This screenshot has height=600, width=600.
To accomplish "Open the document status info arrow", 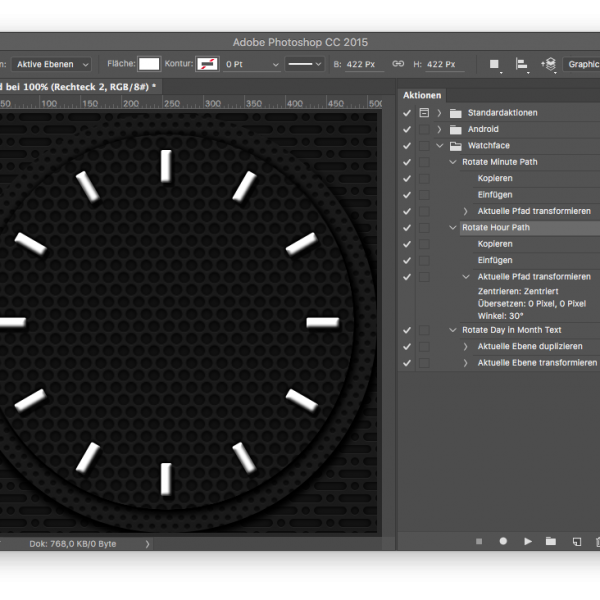I will point(147,544).
